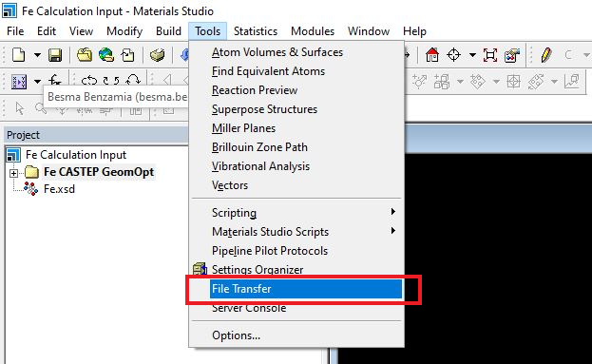This screenshot has height=364, width=592.
Task: Click the New document toolbar icon
Action: coord(18,55)
